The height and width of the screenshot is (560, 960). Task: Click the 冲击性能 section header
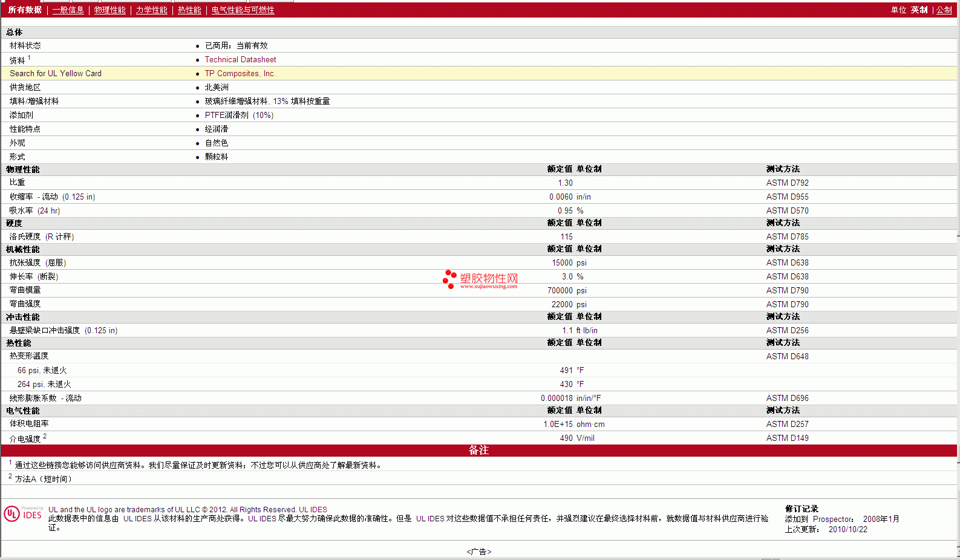[23, 317]
